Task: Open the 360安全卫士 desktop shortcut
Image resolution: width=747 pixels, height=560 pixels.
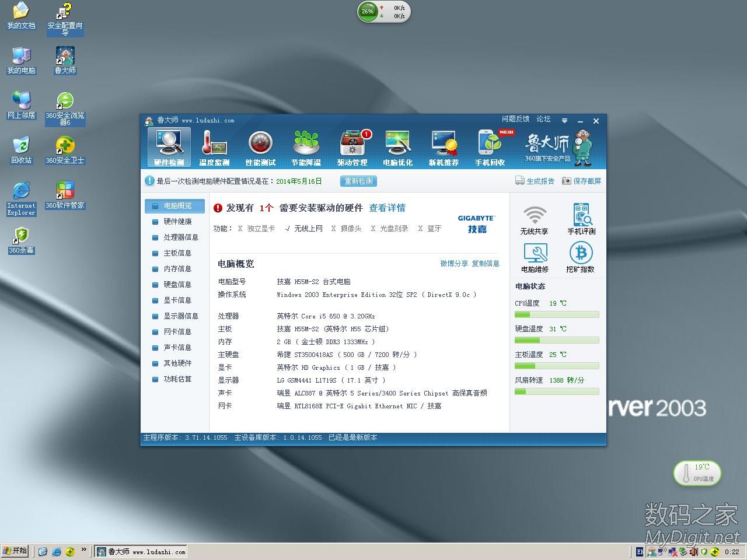Action: click(x=65, y=150)
